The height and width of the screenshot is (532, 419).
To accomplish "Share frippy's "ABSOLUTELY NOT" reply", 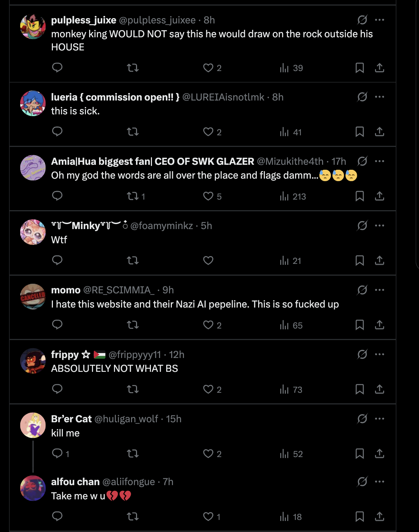I will (380, 389).
